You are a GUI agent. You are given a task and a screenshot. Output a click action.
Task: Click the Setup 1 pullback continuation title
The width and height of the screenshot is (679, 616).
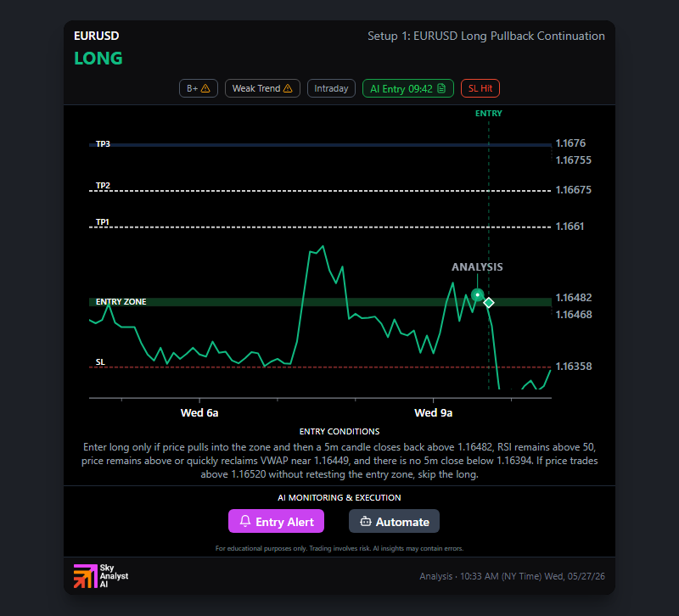[x=485, y=36]
